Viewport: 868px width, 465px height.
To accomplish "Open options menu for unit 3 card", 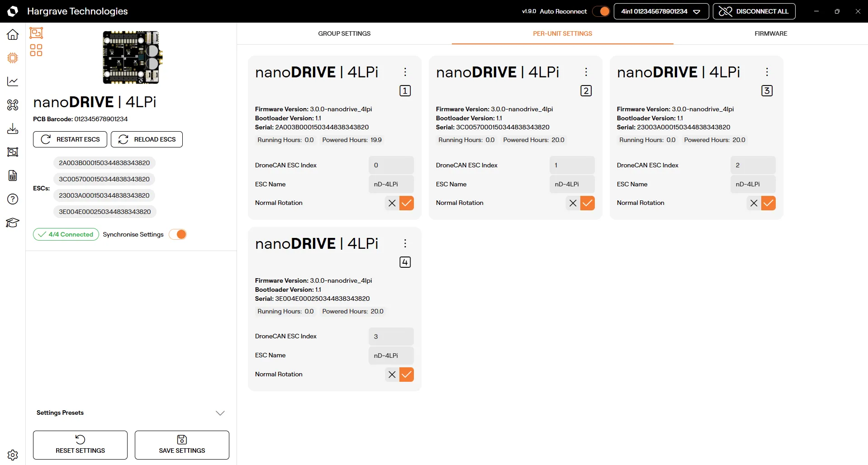I will click(x=767, y=72).
